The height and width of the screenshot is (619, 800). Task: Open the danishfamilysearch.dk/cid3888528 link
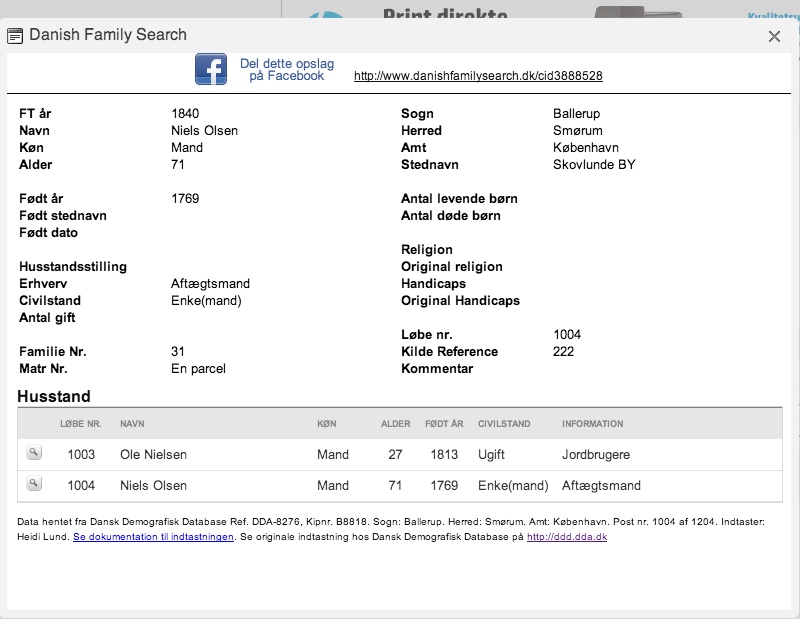coord(478,76)
